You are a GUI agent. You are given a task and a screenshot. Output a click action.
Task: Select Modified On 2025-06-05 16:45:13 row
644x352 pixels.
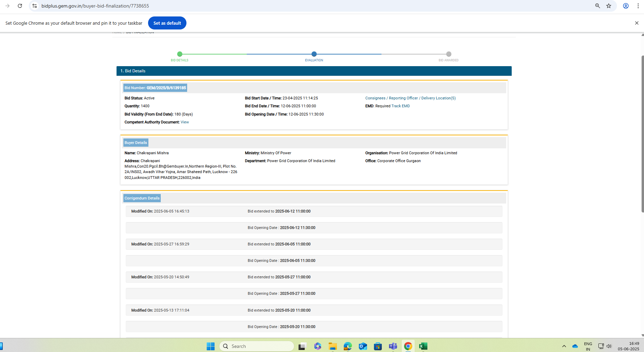click(x=314, y=211)
